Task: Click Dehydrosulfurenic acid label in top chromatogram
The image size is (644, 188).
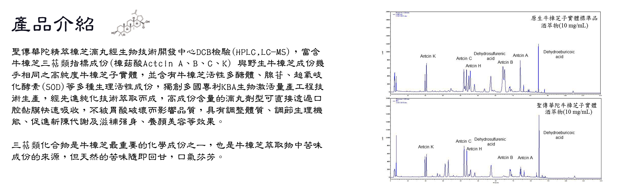Action: click(x=489, y=56)
